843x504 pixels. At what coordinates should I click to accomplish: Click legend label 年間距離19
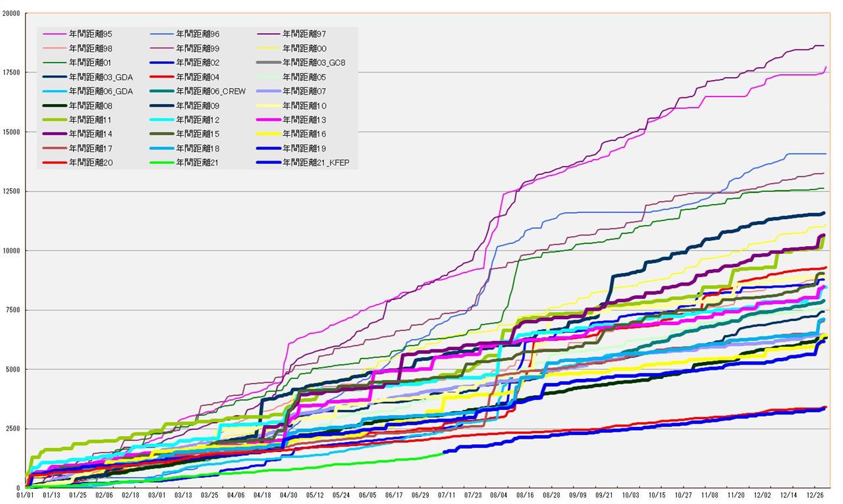pos(304,148)
